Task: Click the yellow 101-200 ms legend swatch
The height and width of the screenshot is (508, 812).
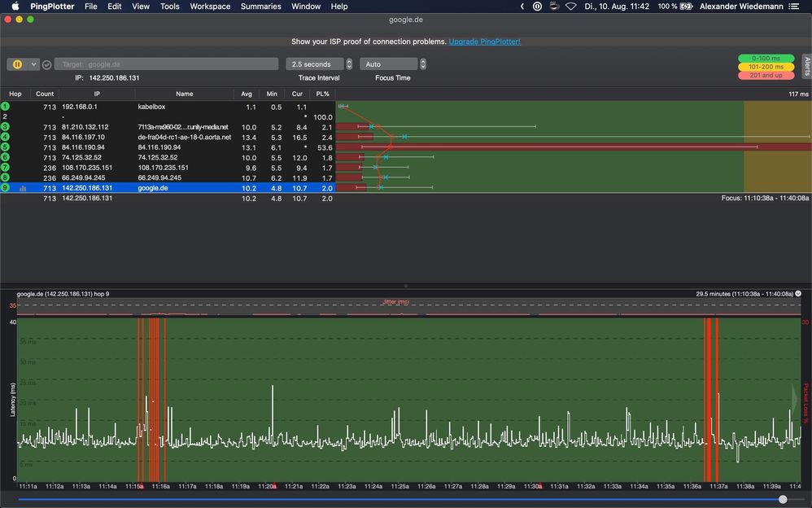Action: tap(766, 67)
